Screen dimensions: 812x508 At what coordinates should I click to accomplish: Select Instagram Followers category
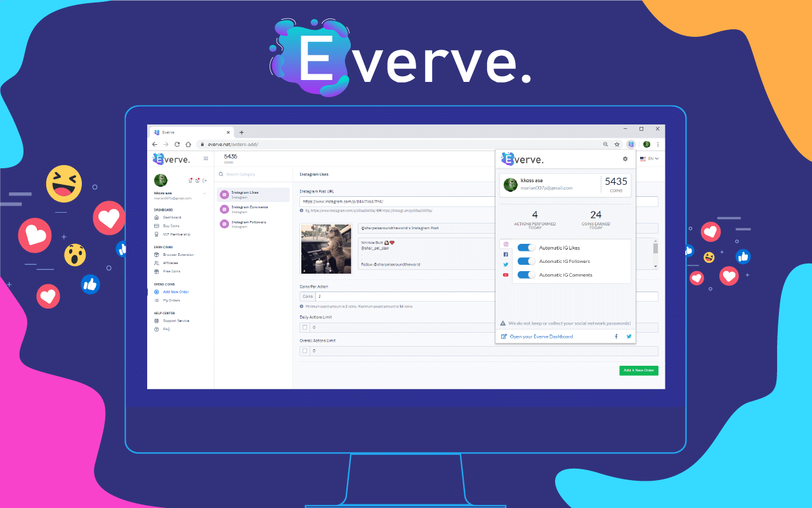(x=253, y=224)
